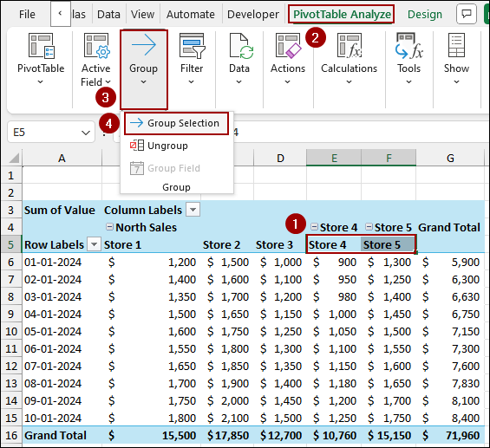Expand the Tools group chevron

point(408,82)
